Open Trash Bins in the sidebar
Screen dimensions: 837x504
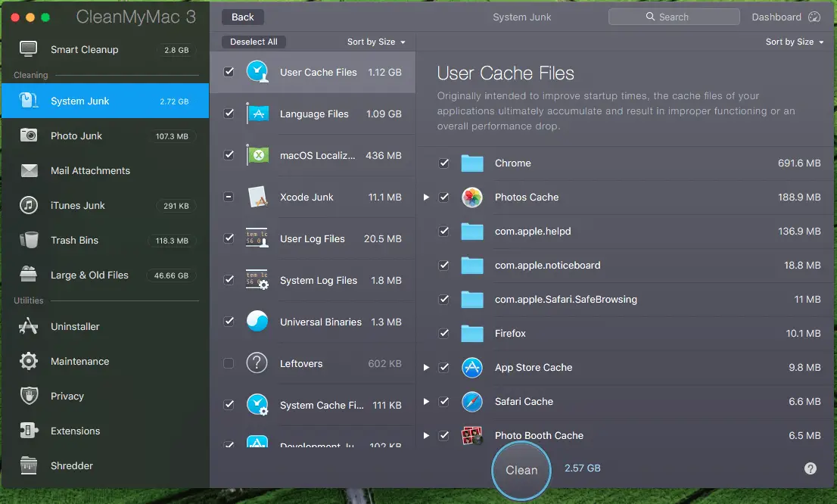[x=105, y=240]
